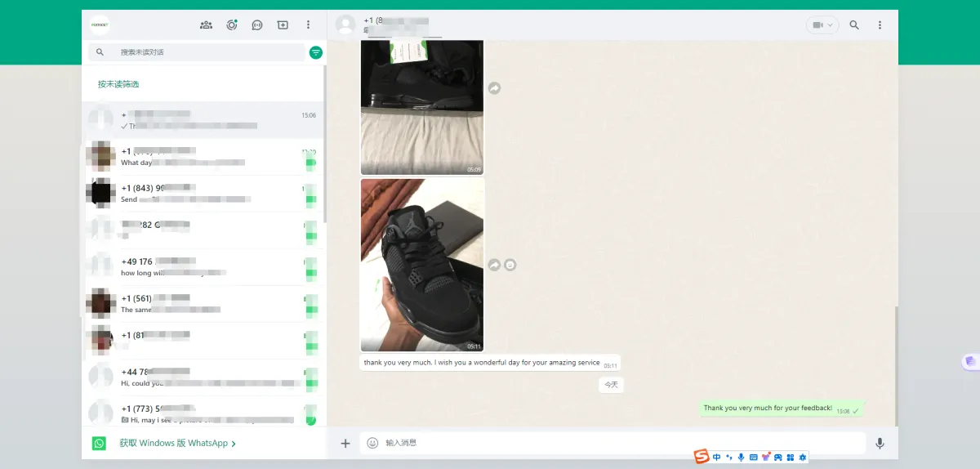980x469 pixels.
Task: Click the IME game controller icon
Action: click(778, 457)
